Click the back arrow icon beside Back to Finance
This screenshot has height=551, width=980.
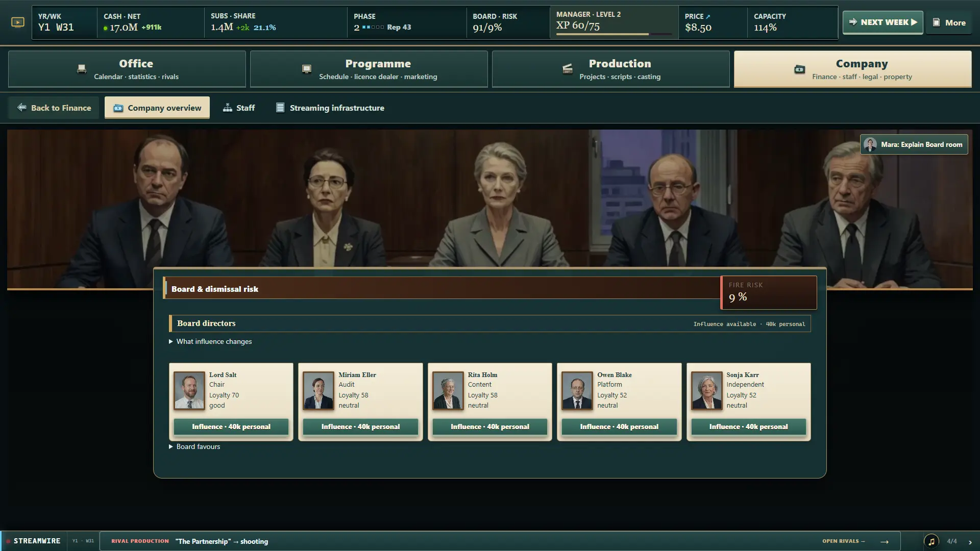click(x=21, y=107)
